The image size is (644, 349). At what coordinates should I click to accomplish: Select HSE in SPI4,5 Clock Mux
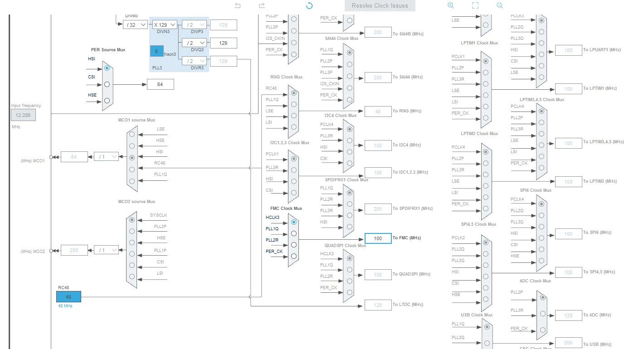486,299
